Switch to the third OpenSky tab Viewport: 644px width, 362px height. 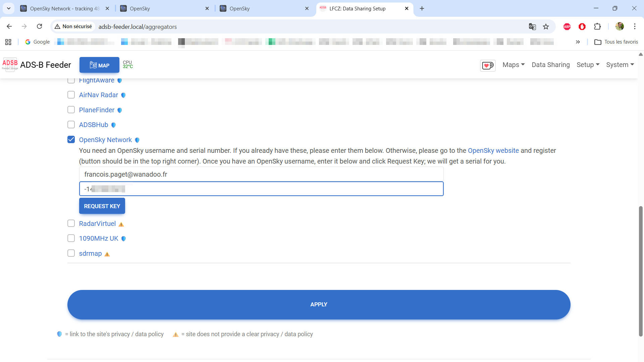point(264,8)
